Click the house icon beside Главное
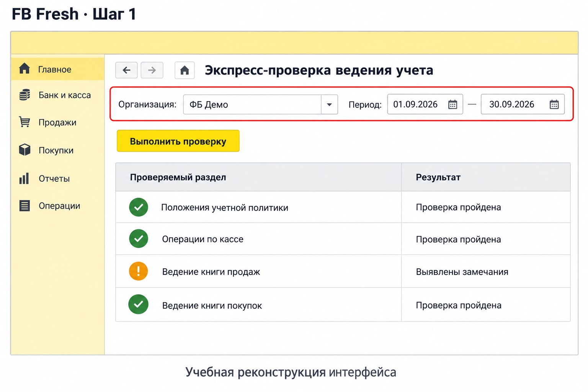The width and height of the screenshot is (588, 392). coord(24,69)
